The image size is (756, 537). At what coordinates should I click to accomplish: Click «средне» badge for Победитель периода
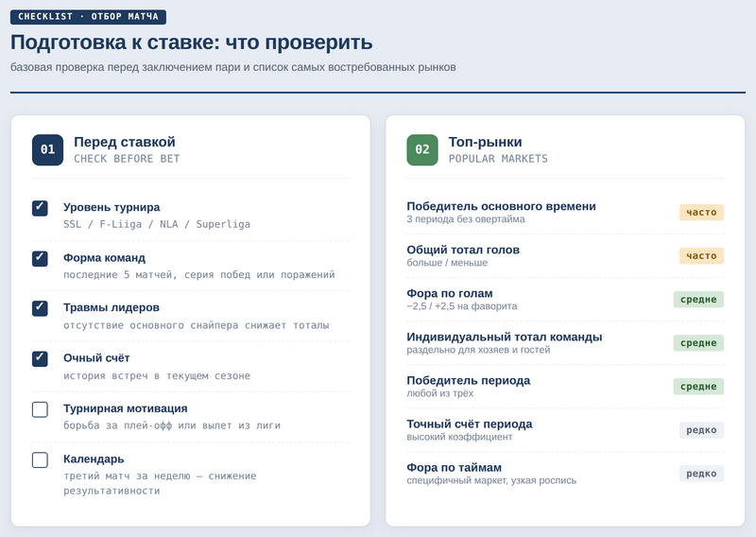tap(698, 387)
